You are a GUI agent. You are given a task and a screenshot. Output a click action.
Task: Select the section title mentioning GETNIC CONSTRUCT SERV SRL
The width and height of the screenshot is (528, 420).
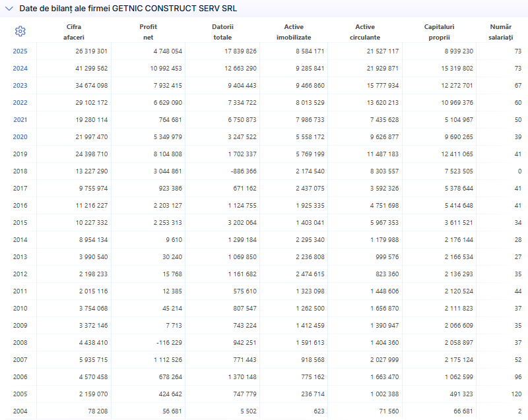(128, 9)
